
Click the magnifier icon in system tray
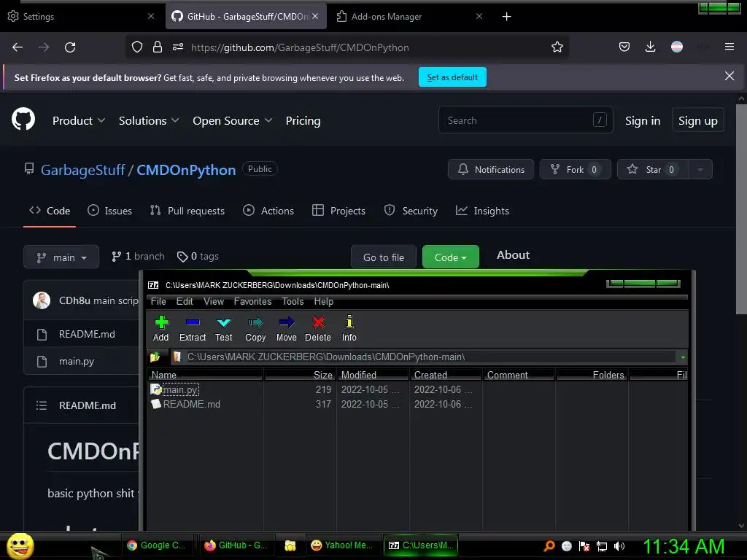pos(549,546)
